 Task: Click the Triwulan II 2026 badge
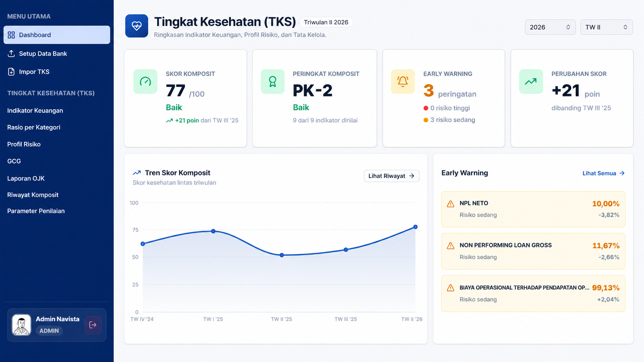[326, 22]
